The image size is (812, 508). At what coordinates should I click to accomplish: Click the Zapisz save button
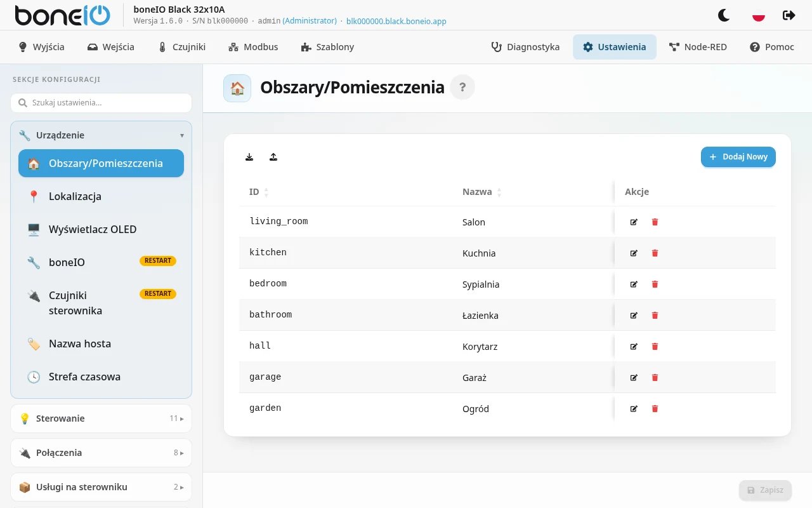point(765,490)
